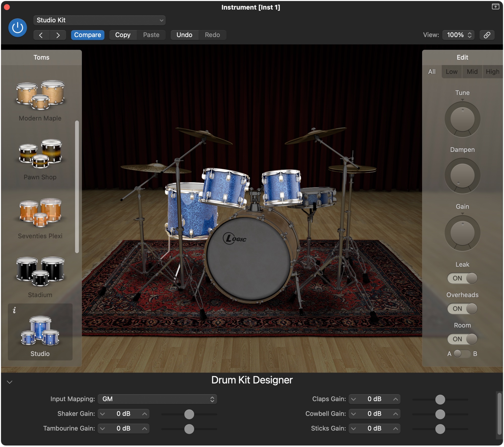
Task: Switch the Room A/B selector
Action: point(462,354)
